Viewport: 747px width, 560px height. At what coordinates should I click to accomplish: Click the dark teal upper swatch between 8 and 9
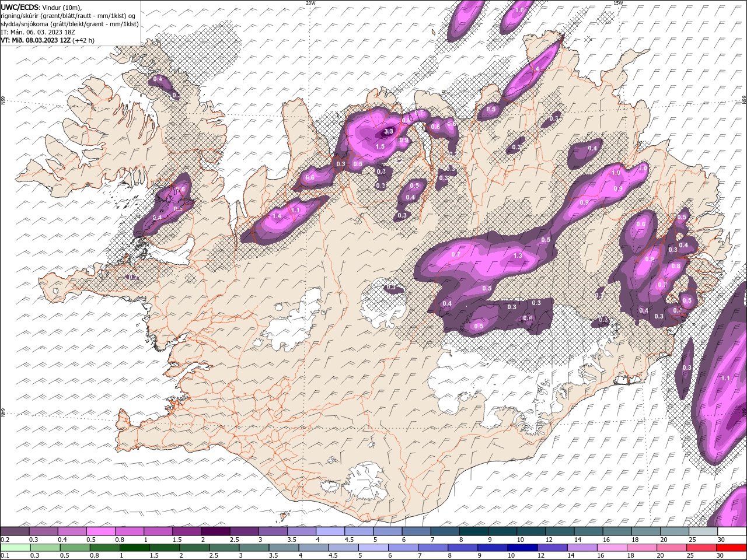pos(473,531)
